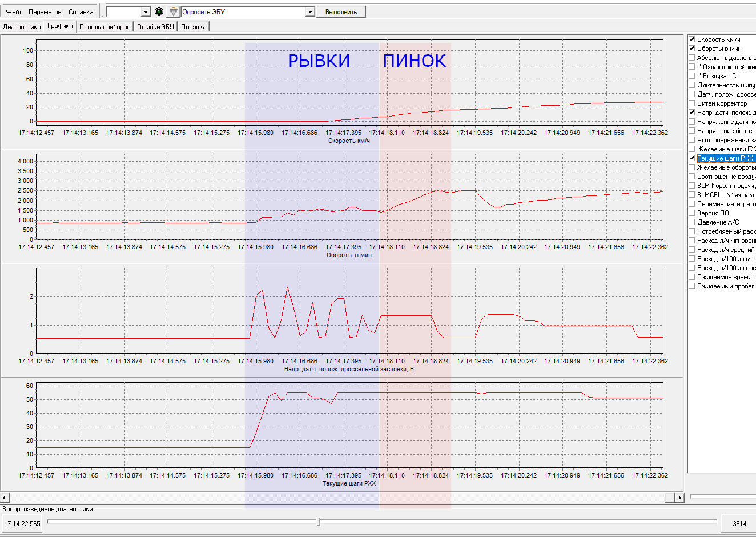Go to the Поездка tab
Screen dimensions: 756x537
point(194,27)
